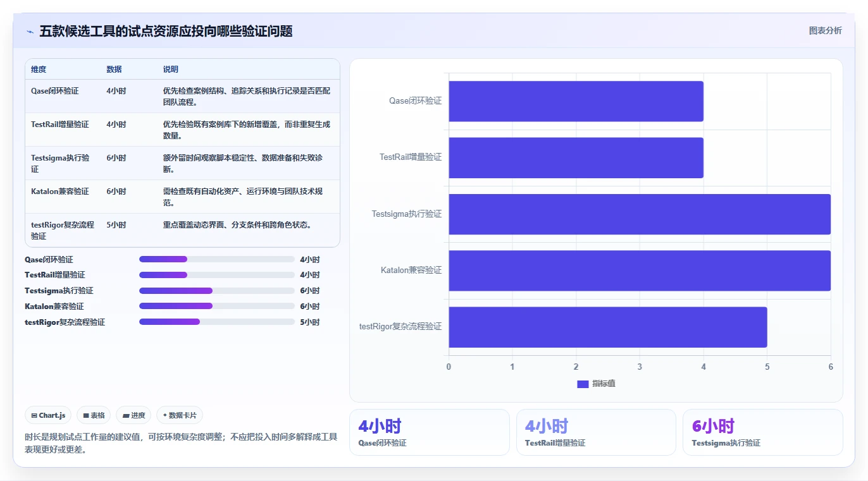This screenshot has width=868, height=481.
Task: Select the Qase闭环验证 table row name
Action: point(55,91)
